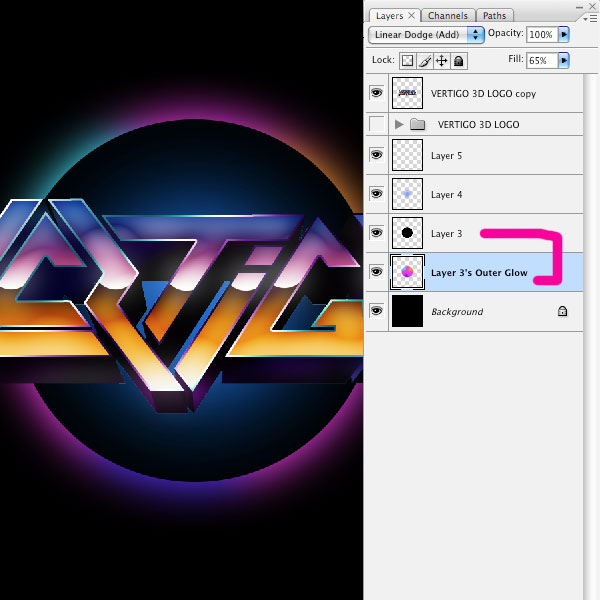Click the folder icon of VERTIGO 3D LOGO group

(x=417, y=124)
